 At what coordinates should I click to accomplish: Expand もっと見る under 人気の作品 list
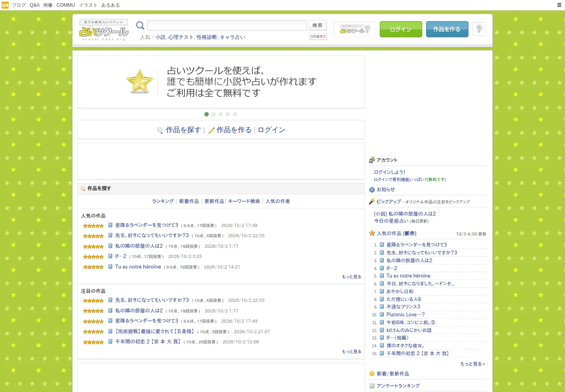pyautogui.click(x=352, y=277)
